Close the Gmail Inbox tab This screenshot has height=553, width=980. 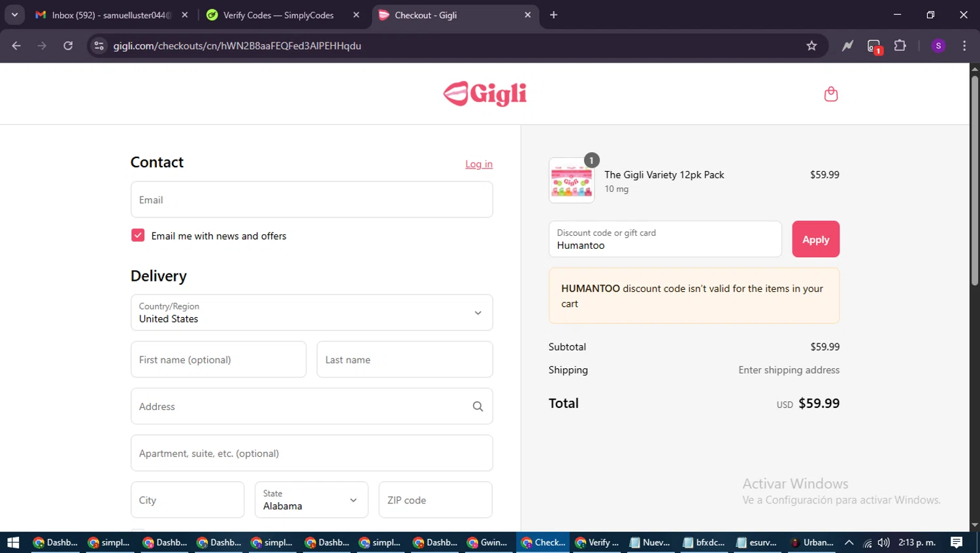click(185, 15)
